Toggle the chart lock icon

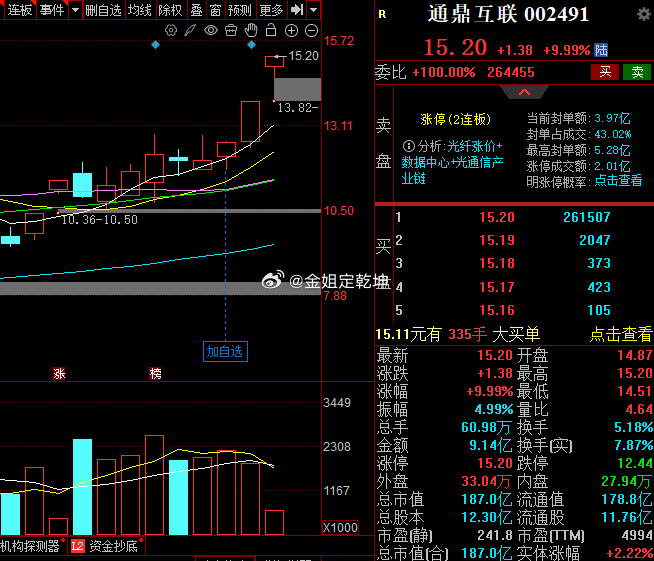(x=271, y=30)
